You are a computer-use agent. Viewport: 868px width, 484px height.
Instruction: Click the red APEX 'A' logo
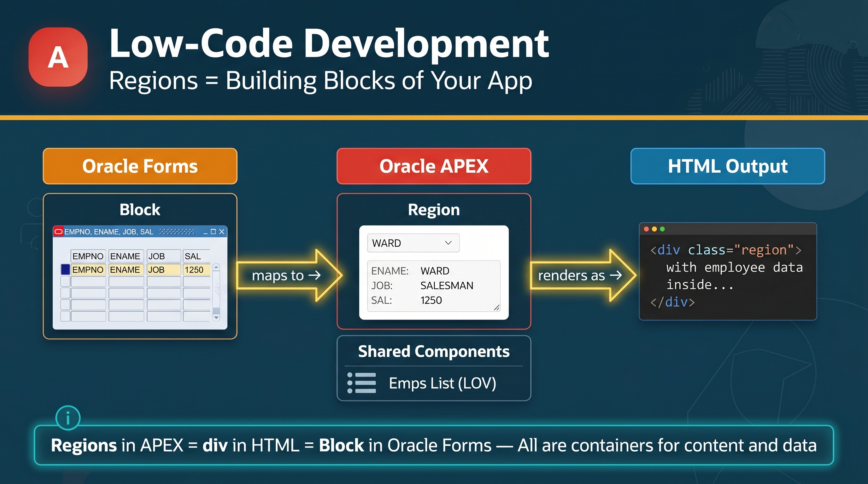pos(58,57)
